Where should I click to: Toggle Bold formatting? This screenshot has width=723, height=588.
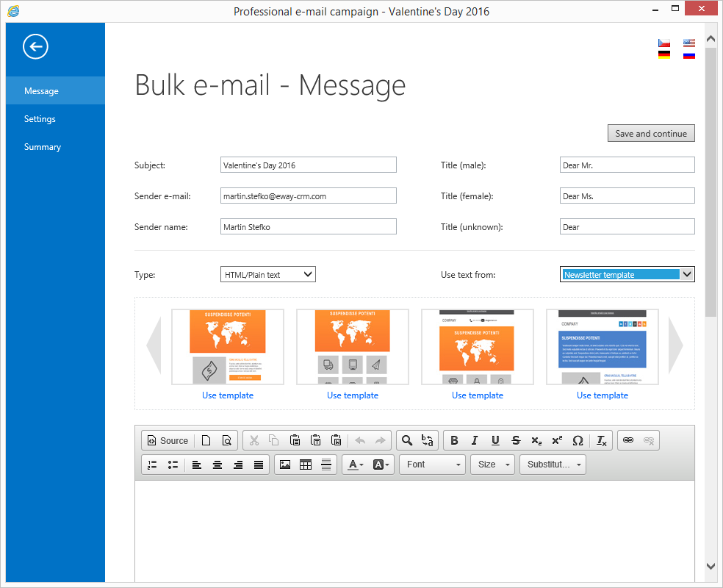(x=454, y=440)
